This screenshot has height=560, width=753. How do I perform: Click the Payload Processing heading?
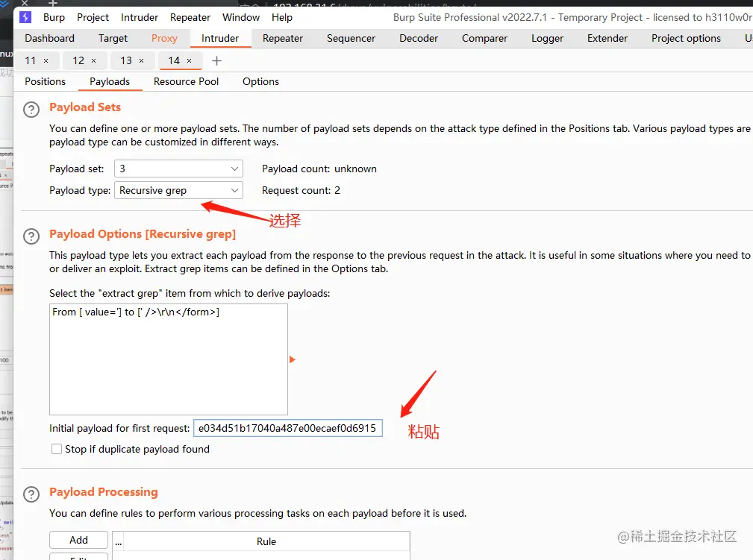[x=104, y=492]
